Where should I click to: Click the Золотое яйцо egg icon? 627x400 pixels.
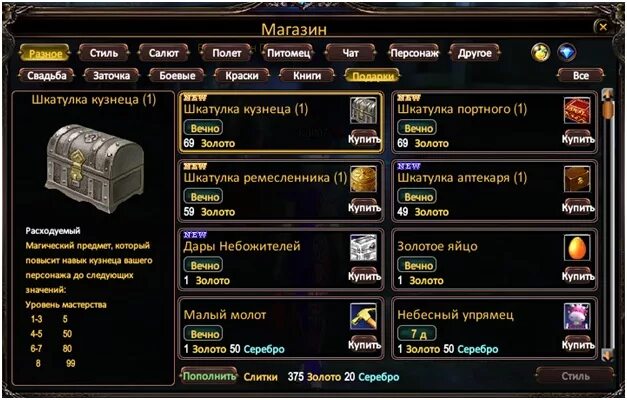coord(577,248)
